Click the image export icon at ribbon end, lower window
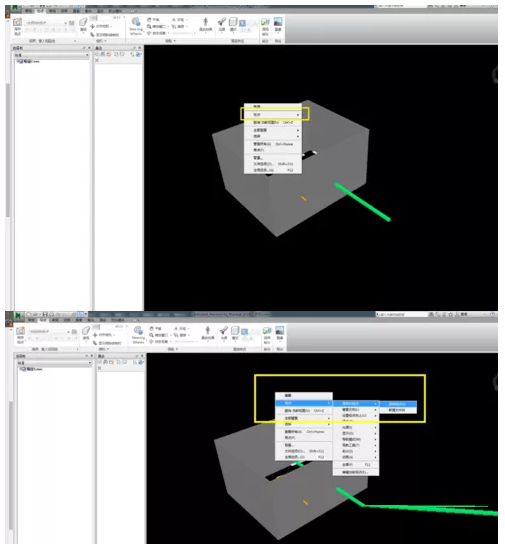 coord(280,330)
